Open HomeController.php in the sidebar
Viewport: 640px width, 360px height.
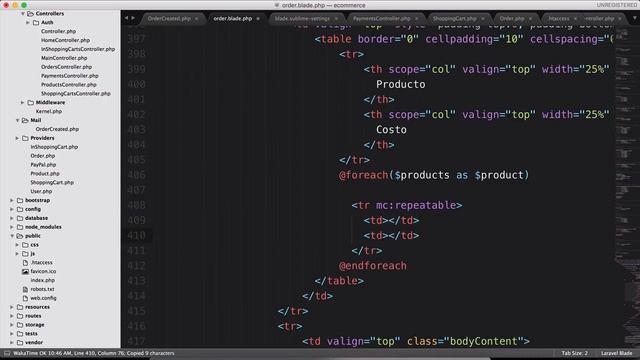(65, 40)
